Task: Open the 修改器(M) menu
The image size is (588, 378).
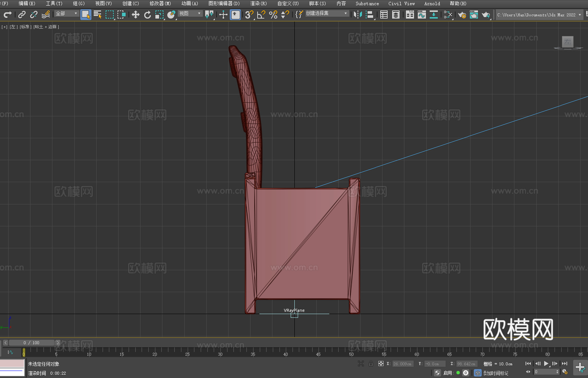Action: [160, 3]
